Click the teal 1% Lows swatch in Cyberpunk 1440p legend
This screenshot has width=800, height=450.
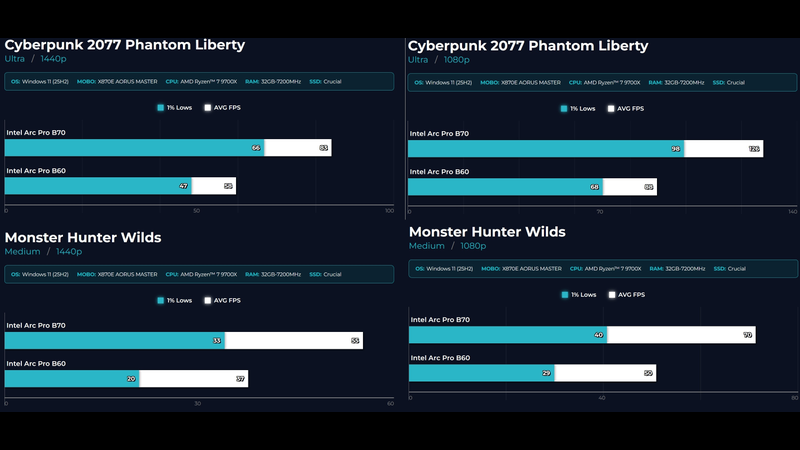click(161, 105)
